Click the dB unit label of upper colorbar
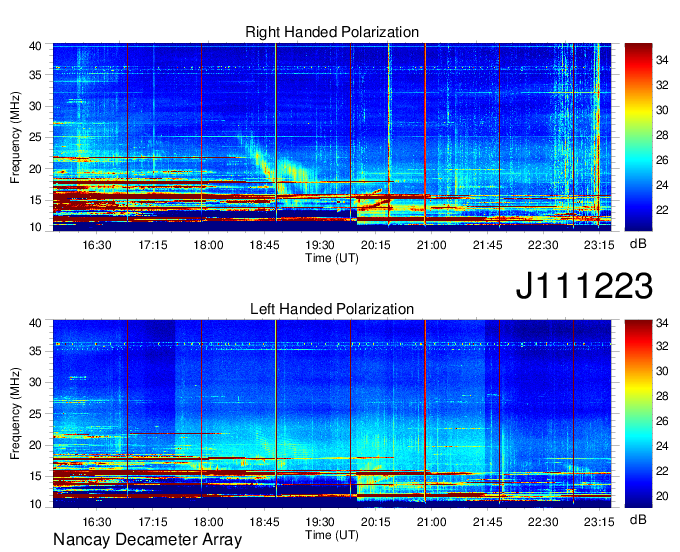 pyautogui.click(x=638, y=244)
